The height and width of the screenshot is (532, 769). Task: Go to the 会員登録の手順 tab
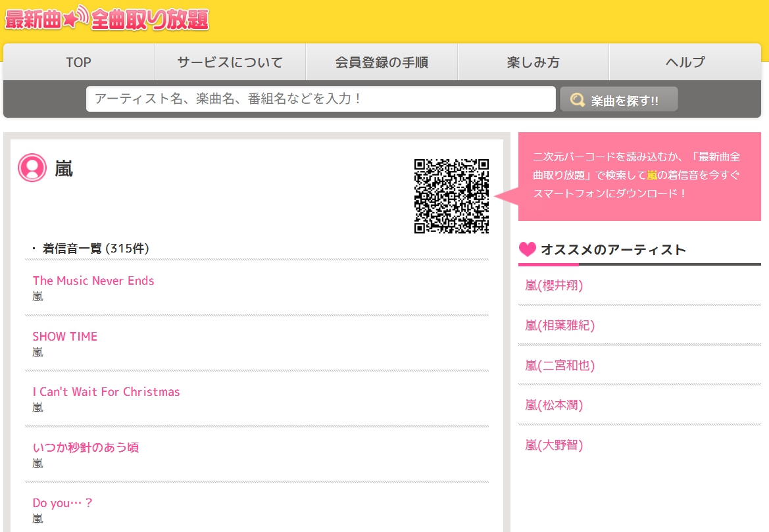click(382, 62)
